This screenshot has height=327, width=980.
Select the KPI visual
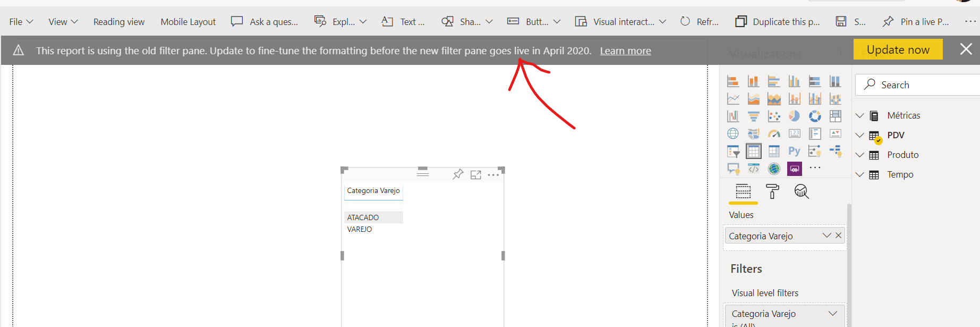coord(835,133)
